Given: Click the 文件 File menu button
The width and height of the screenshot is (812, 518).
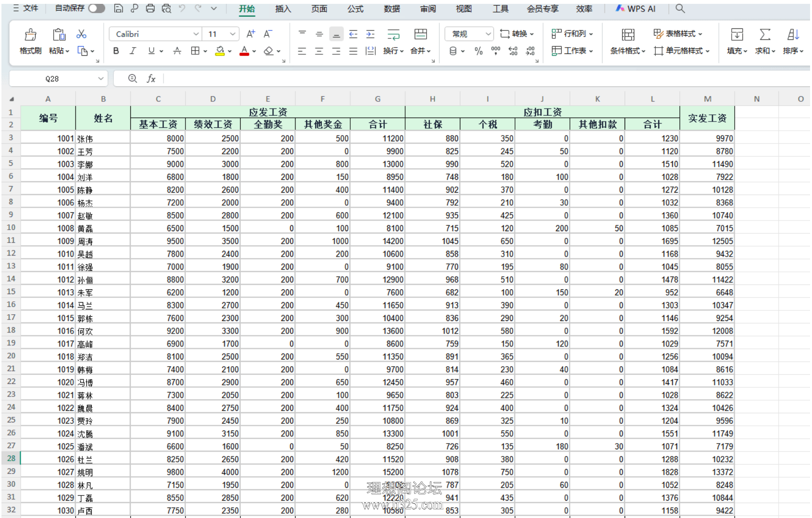Looking at the screenshot, I should point(25,9).
